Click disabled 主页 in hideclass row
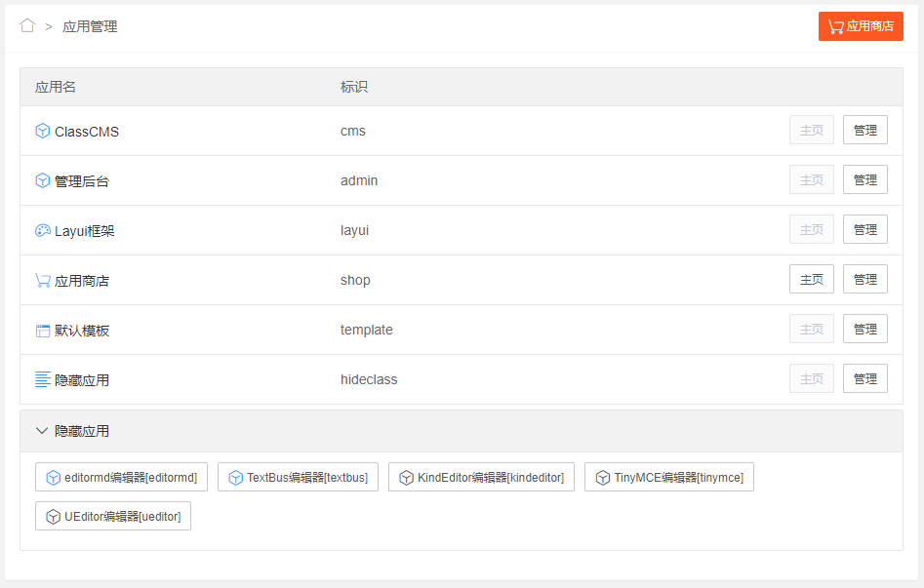924x588 pixels. tap(812, 378)
